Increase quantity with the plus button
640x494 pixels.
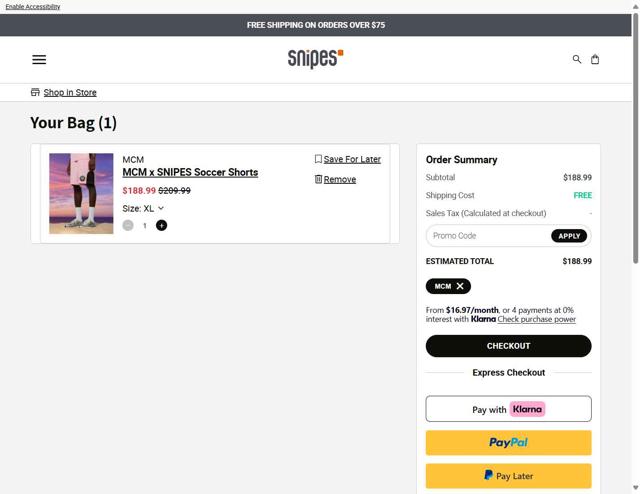pyautogui.click(x=162, y=225)
